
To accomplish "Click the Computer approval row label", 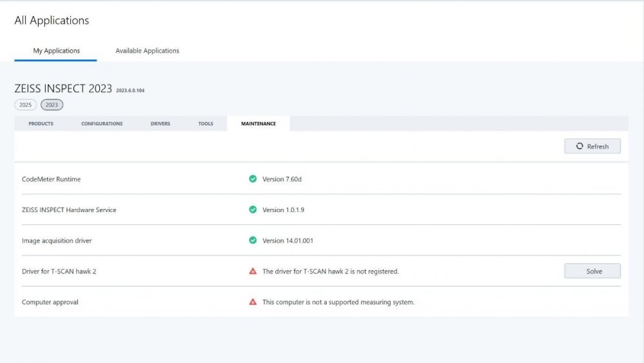I will point(50,302).
